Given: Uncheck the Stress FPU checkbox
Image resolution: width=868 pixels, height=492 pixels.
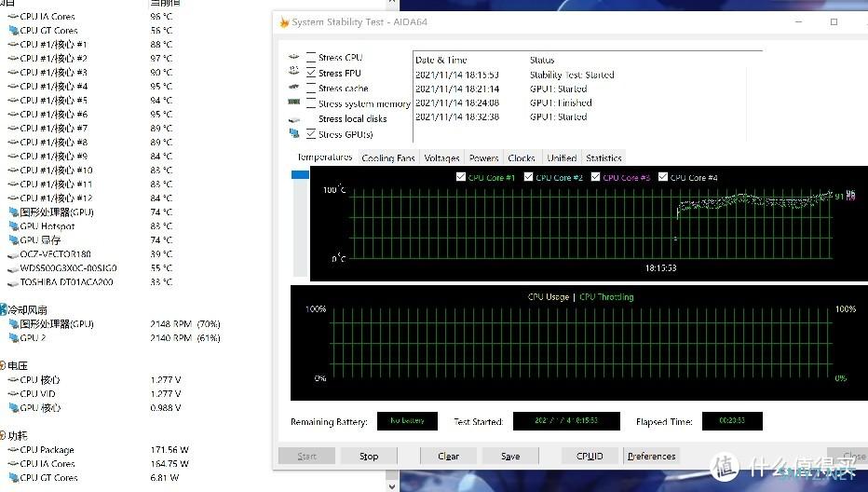Looking at the screenshot, I should (x=311, y=73).
